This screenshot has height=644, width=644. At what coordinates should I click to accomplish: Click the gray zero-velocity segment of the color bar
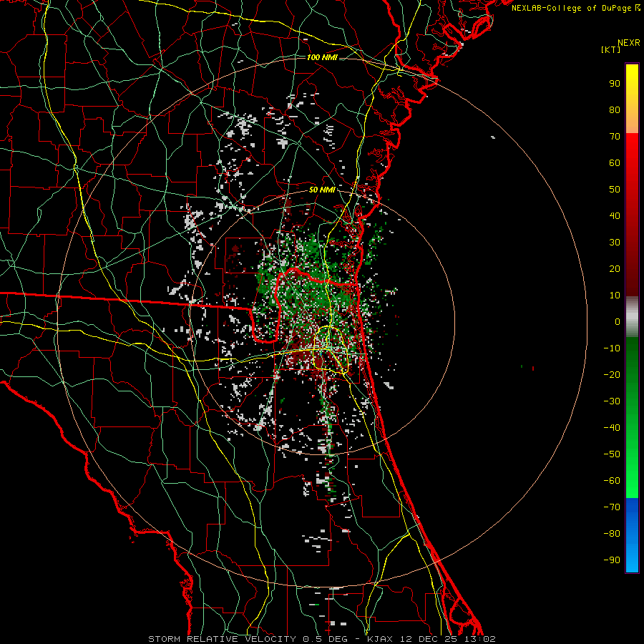632,317
